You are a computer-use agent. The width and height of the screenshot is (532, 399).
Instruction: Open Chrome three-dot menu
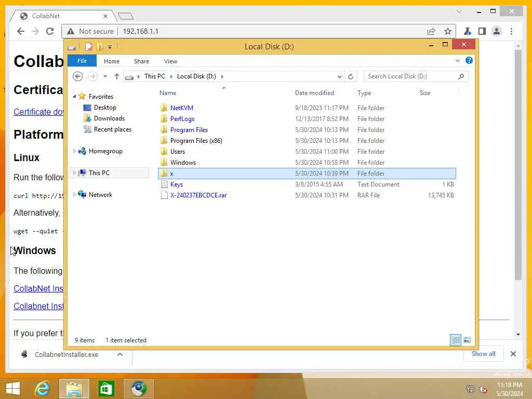[511, 32]
